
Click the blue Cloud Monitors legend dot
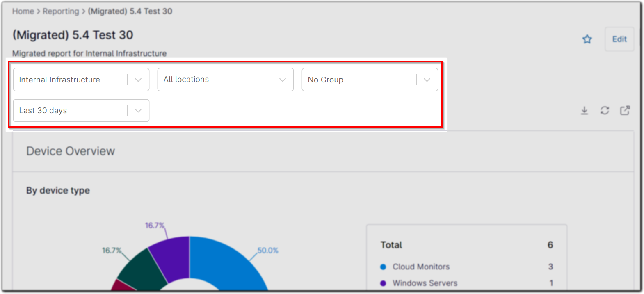click(383, 267)
